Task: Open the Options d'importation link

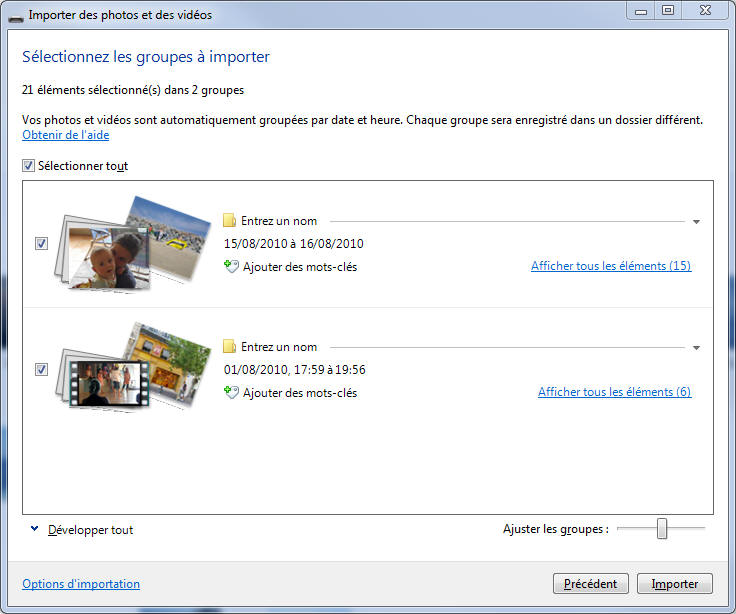Action: tap(81, 584)
